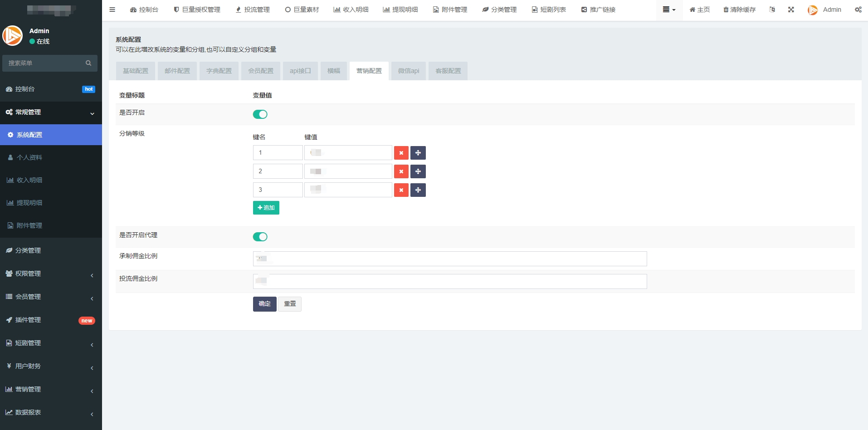Open 分类管理 in the left sidebar
Viewport: 868px width, 430px height.
(x=51, y=251)
